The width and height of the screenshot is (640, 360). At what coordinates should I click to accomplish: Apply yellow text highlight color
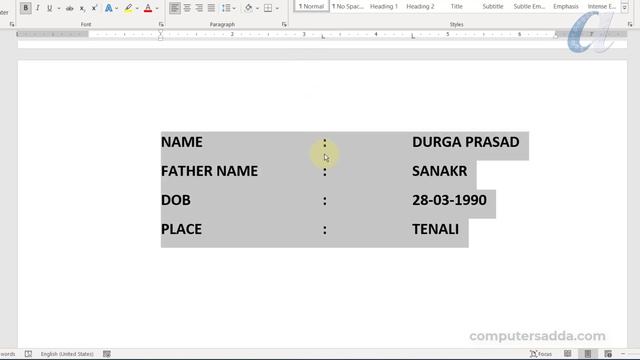click(129, 8)
